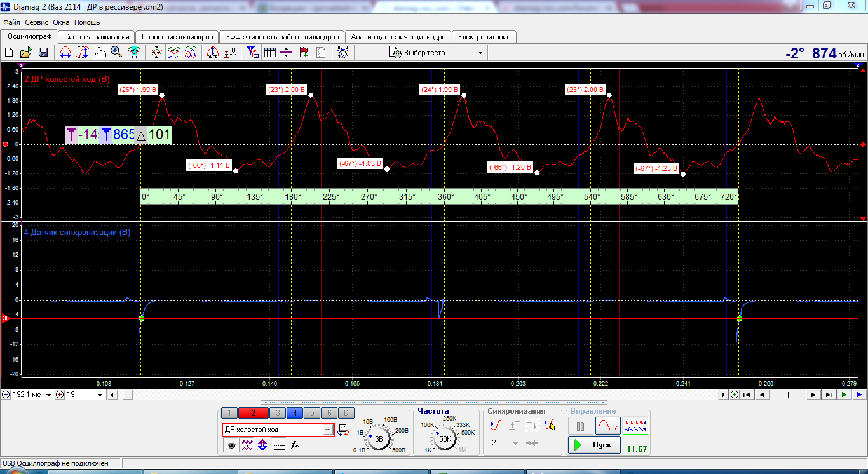The height and width of the screenshot is (474, 868).
Task: Save the oscillogram with the floppy disk icon
Action: click(43, 52)
